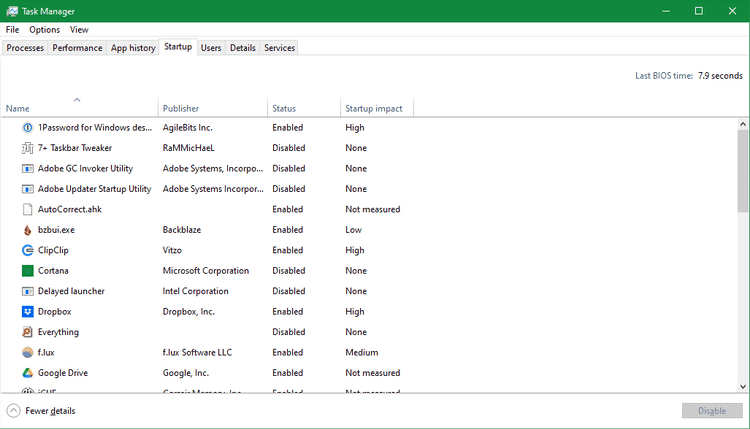This screenshot has height=429, width=750.
Task: Select the 7+ Taskbar Tweaker name
Action: pyautogui.click(x=75, y=148)
